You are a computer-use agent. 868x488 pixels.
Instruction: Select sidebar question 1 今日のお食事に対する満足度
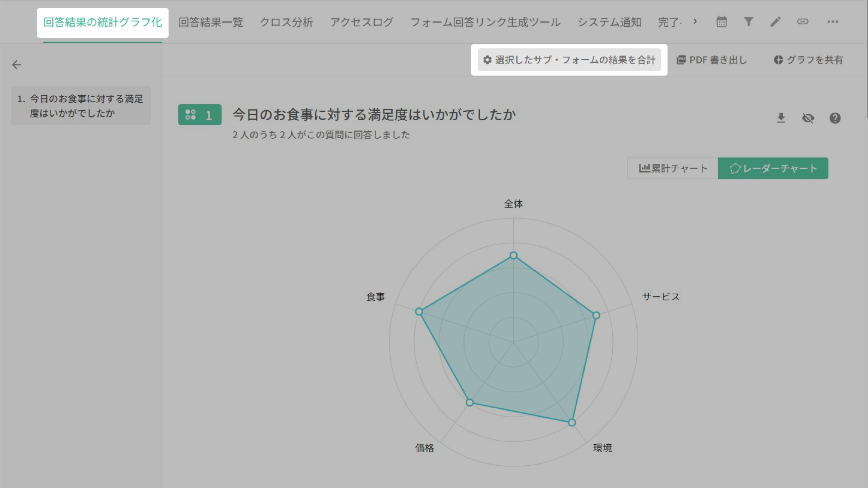tap(81, 106)
